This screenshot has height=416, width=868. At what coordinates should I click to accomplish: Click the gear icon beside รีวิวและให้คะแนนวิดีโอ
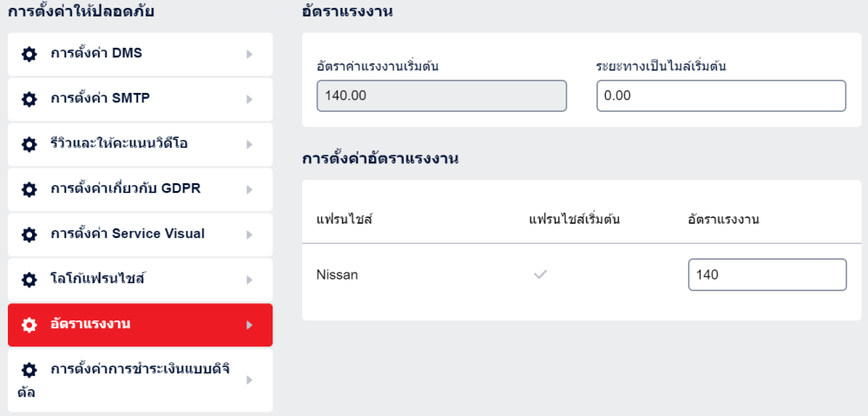click(30, 144)
